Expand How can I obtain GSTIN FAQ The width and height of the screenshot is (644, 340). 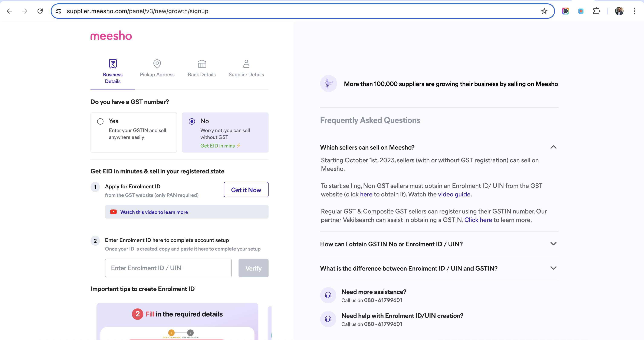(553, 244)
